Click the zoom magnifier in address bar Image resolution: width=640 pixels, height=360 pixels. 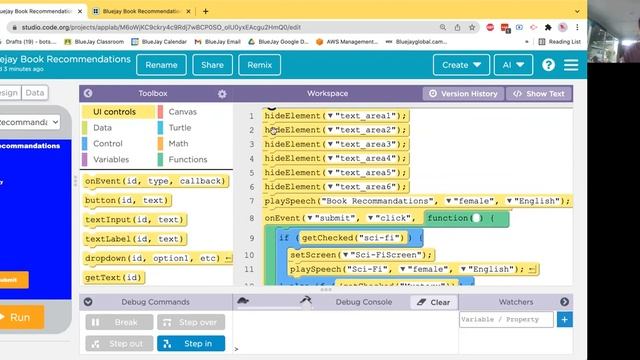click(x=443, y=27)
